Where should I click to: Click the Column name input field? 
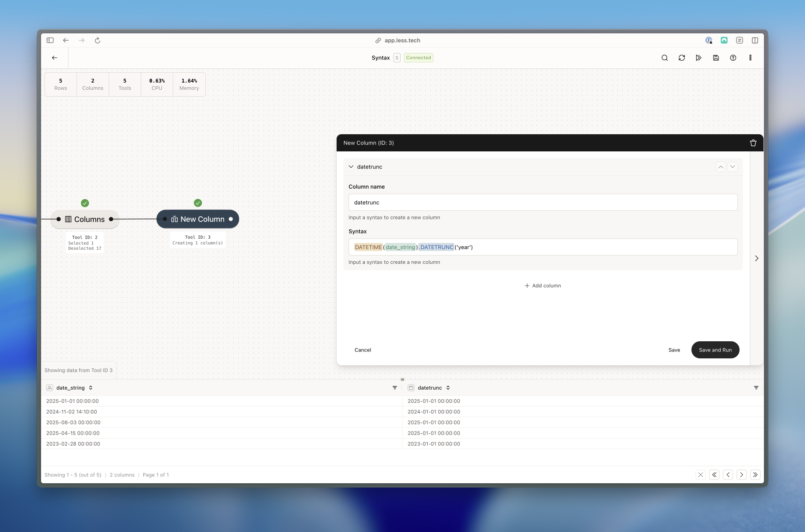tap(543, 202)
